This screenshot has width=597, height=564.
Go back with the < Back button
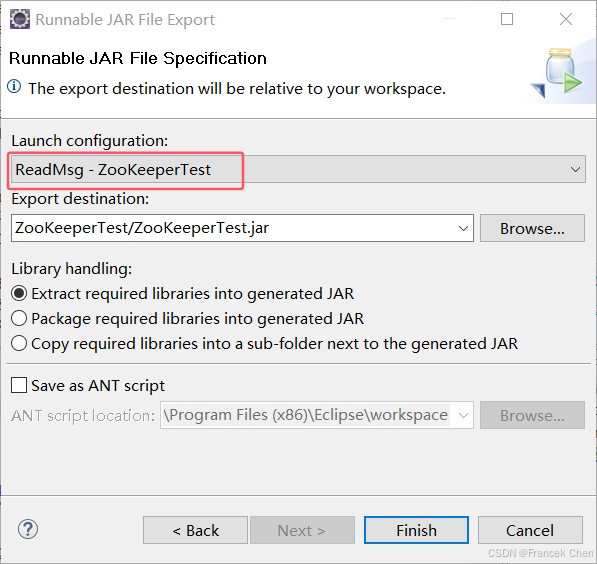pos(195,530)
